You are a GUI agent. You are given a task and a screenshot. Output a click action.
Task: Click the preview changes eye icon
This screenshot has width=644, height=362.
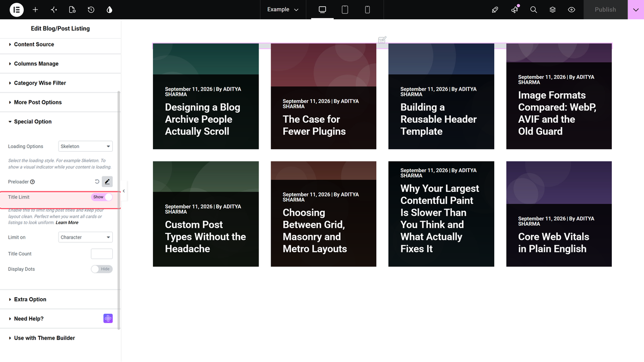572,10
